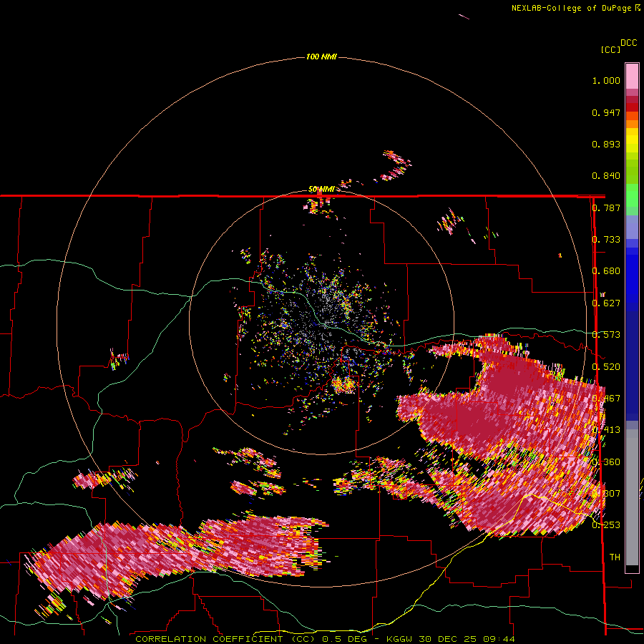
Task: Select the 0.680 scale value
Action: coord(606,271)
